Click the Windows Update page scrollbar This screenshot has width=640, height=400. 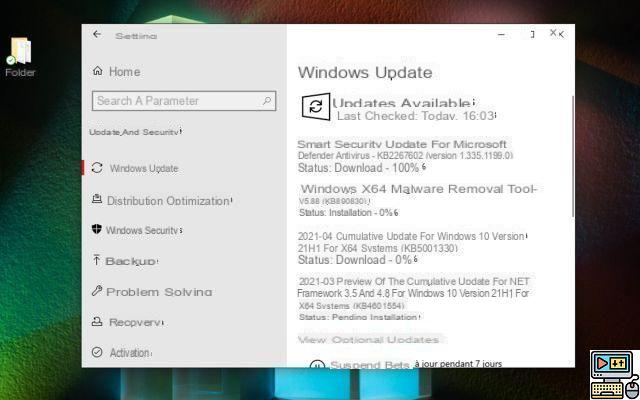573,157
